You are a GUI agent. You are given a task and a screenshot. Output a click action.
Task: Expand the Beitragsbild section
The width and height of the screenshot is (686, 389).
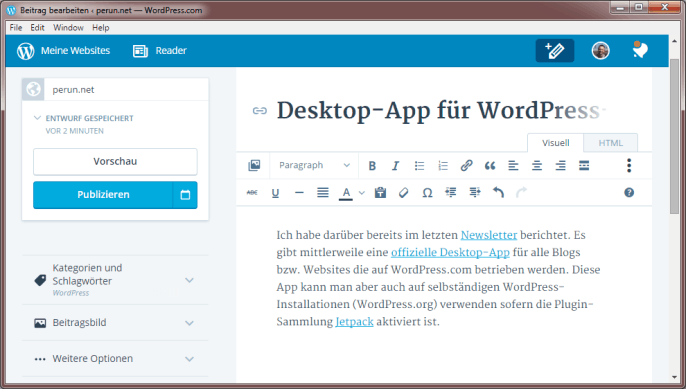[115, 323]
